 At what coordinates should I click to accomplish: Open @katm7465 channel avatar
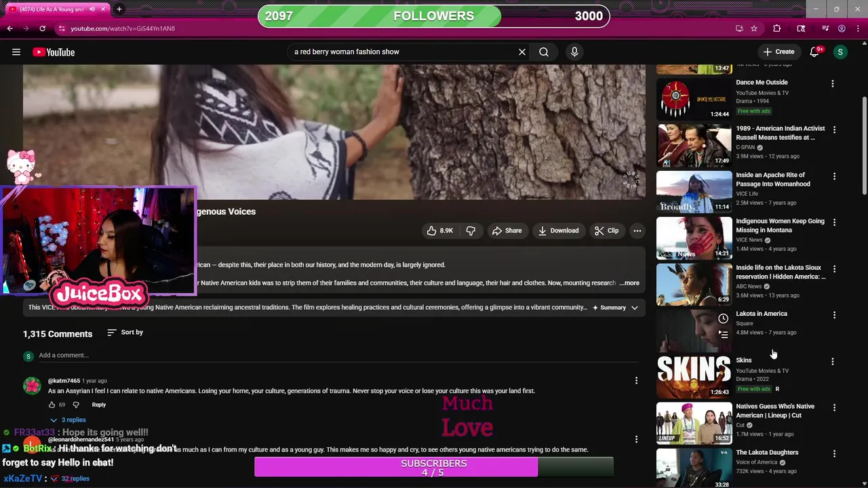click(x=32, y=386)
